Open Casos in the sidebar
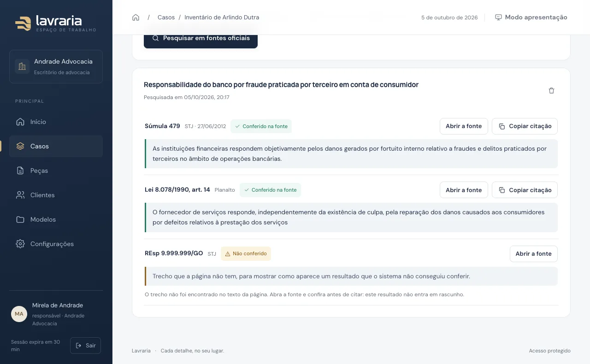This screenshot has width=590, height=364. pyautogui.click(x=56, y=146)
